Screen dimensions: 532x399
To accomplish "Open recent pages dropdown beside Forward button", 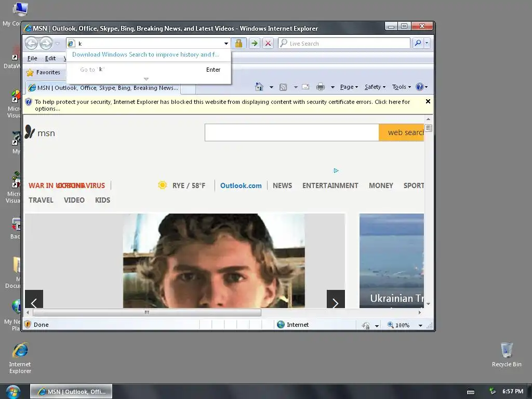I will (57, 44).
